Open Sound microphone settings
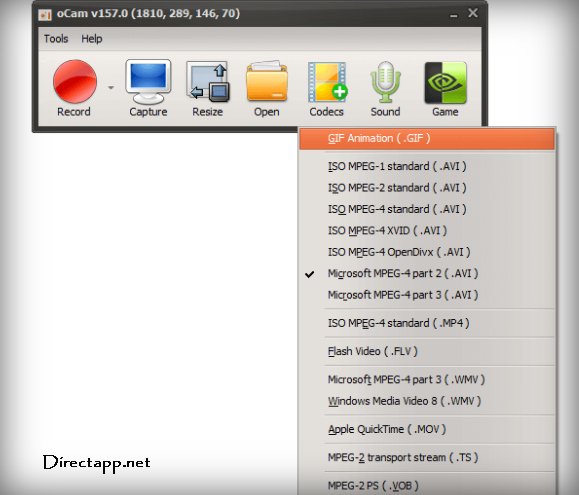Image resolution: width=579 pixels, height=495 pixels. (385, 82)
